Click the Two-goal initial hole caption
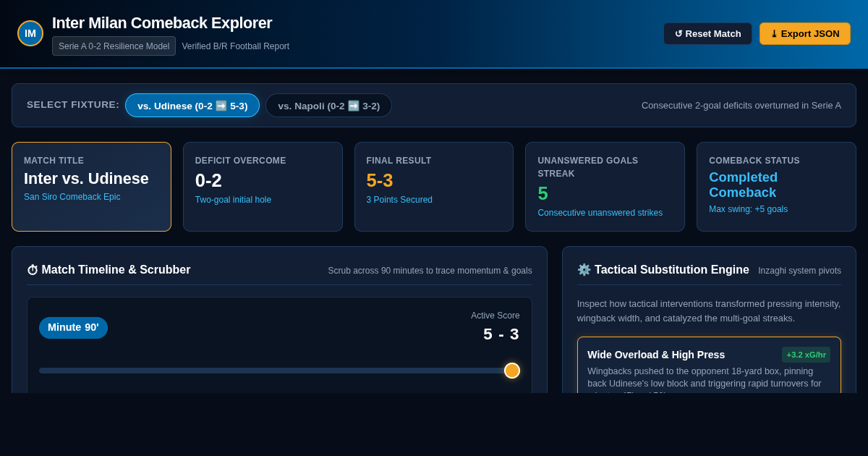 click(x=233, y=200)
